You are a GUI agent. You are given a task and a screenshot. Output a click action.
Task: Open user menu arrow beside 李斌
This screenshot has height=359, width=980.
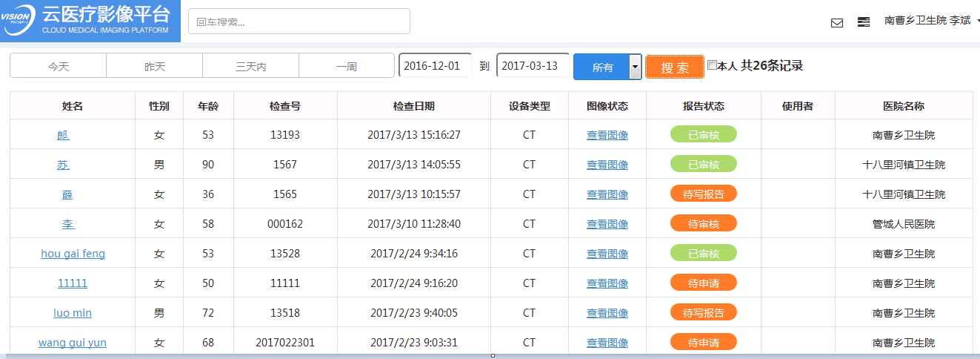977,22
